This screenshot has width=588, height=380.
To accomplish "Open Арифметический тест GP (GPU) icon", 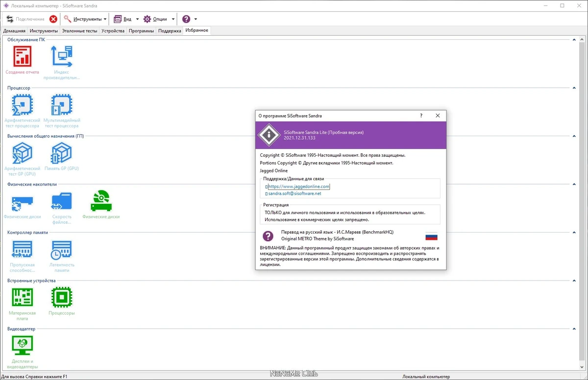I will tap(22, 153).
